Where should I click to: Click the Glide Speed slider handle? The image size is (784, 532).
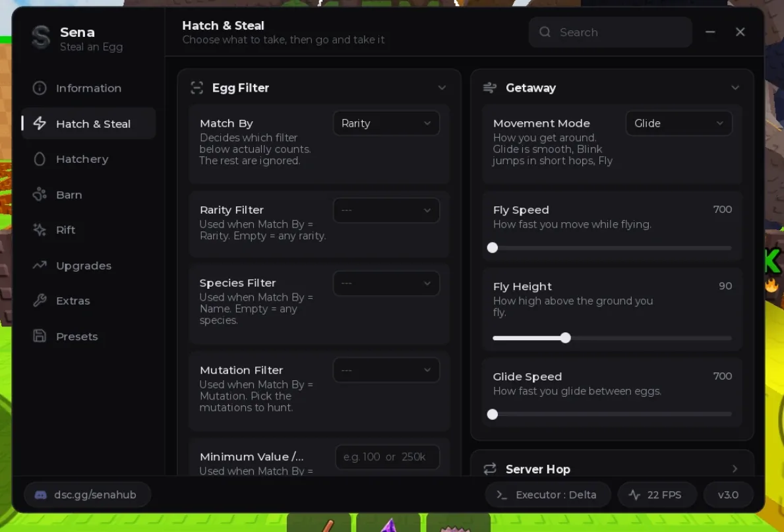pos(493,415)
